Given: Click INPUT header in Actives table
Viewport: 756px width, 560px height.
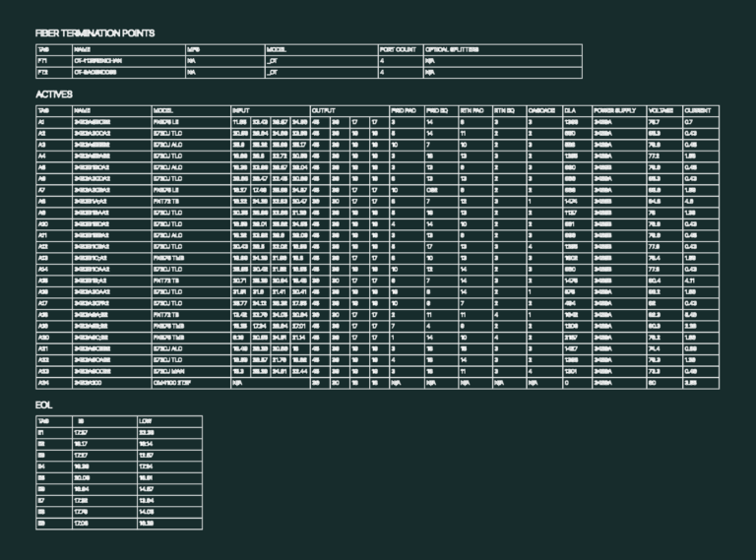Looking at the screenshot, I should click(241, 111).
